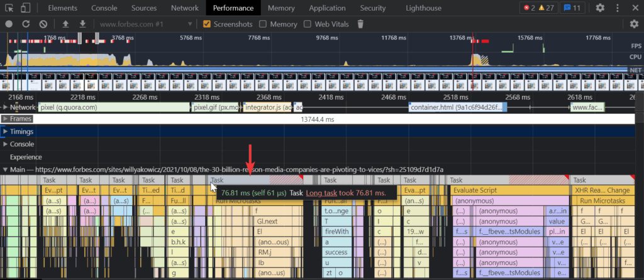
Task: Enable the Memory checkbox
Action: coord(263,24)
